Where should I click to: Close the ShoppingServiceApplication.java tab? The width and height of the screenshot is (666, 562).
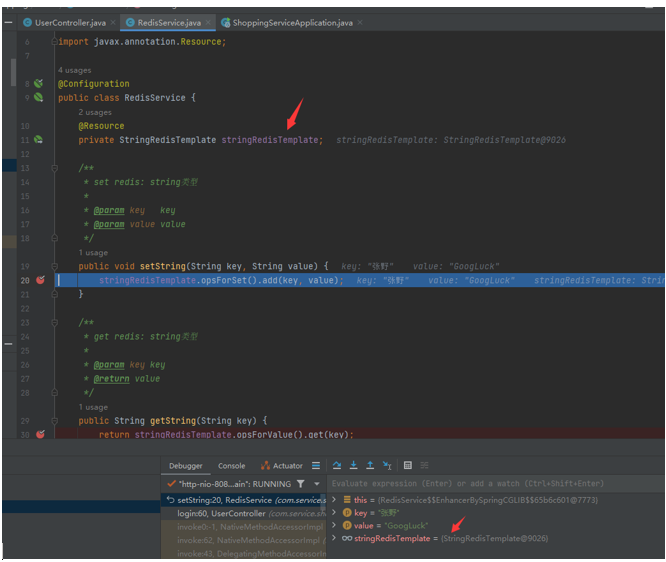(360, 23)
